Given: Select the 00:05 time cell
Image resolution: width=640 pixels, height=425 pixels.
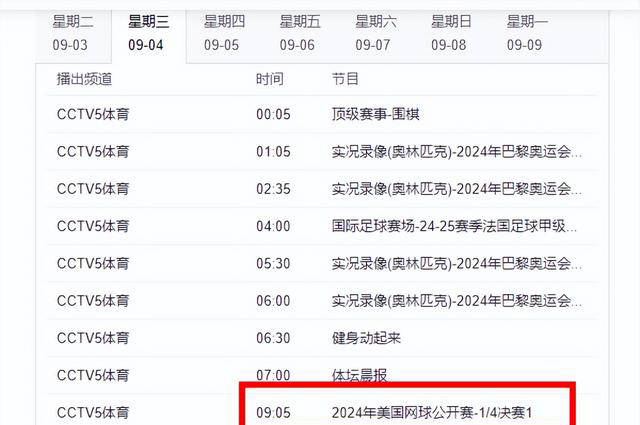Looking at the screenshot, I should tap(273, 114).
